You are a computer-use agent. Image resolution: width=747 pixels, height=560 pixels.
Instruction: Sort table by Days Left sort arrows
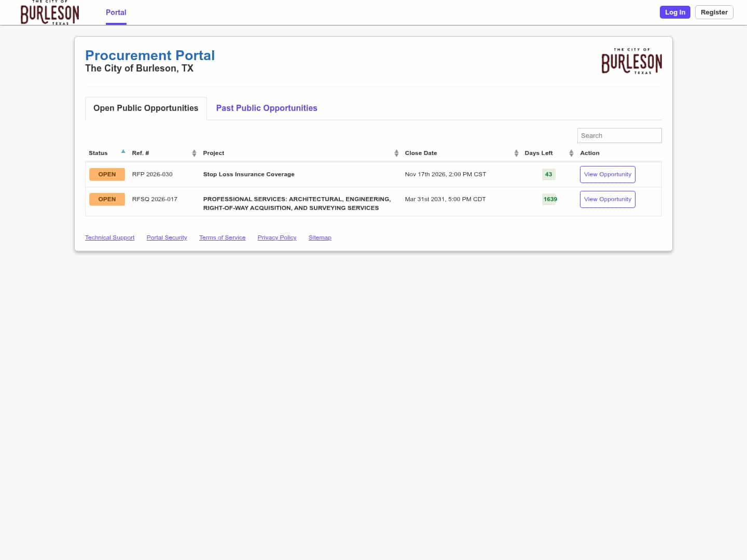click(571, 153)
